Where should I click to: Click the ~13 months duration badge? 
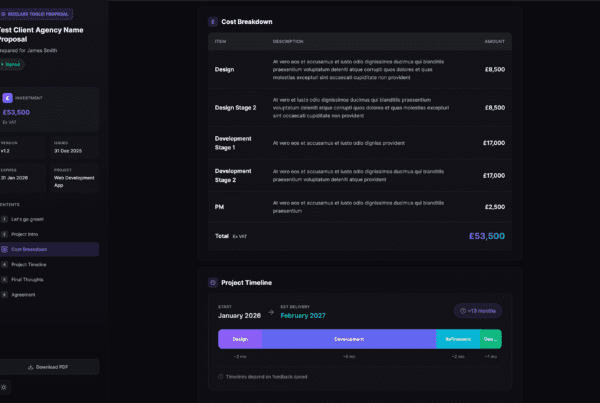coord(478,311)
